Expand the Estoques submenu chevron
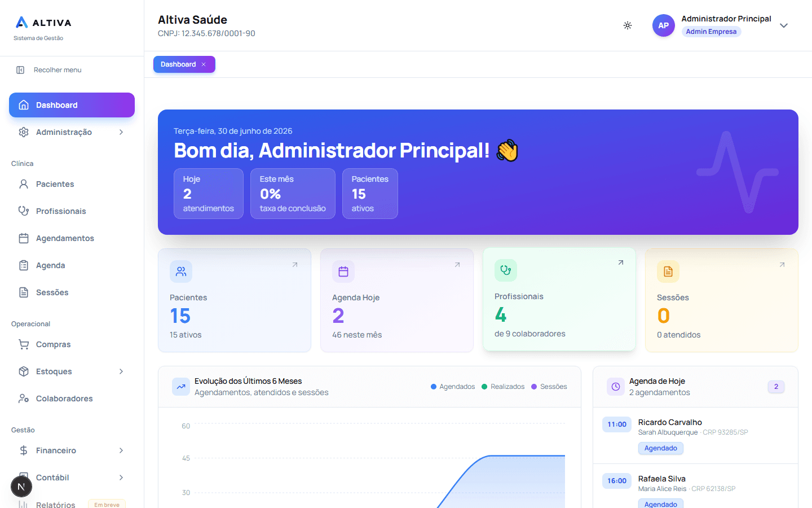The width and height of the screenshot is (812, 508). click(121, 371)
